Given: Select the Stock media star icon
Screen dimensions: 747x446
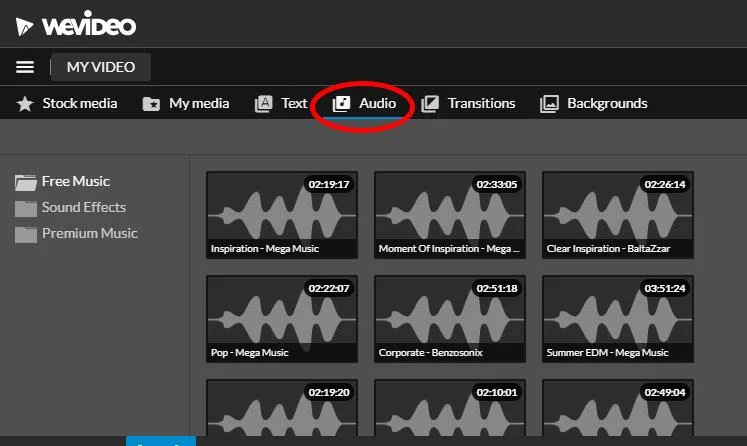Looking at the screenshot, I should 25,103.
